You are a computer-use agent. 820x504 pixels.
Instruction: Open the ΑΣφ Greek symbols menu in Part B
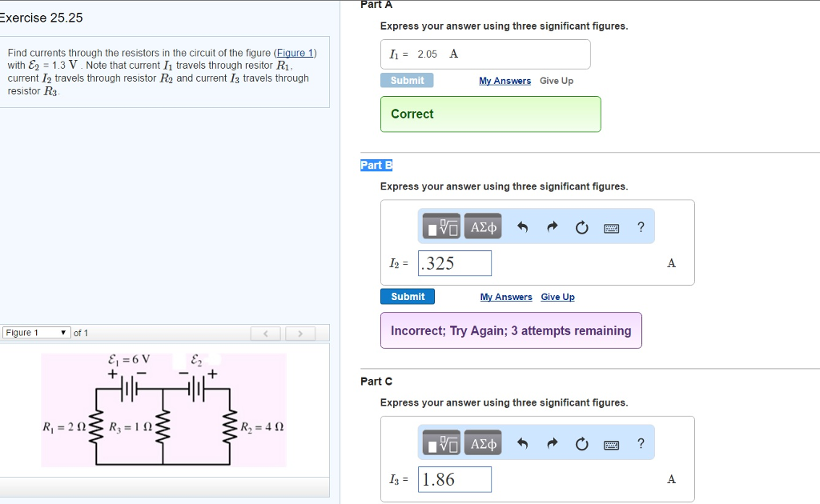click(483, 226)
